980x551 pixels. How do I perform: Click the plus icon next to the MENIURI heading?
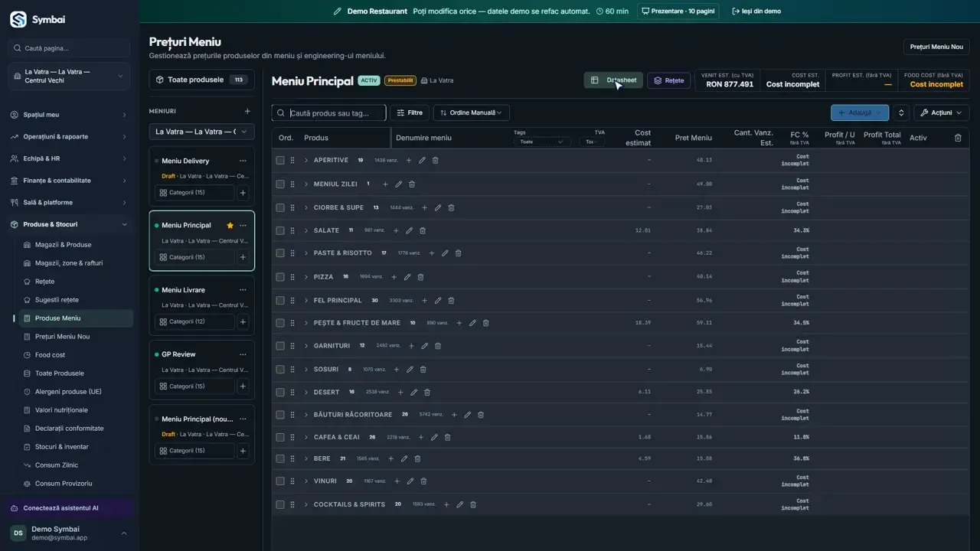(x=247, y=112)
